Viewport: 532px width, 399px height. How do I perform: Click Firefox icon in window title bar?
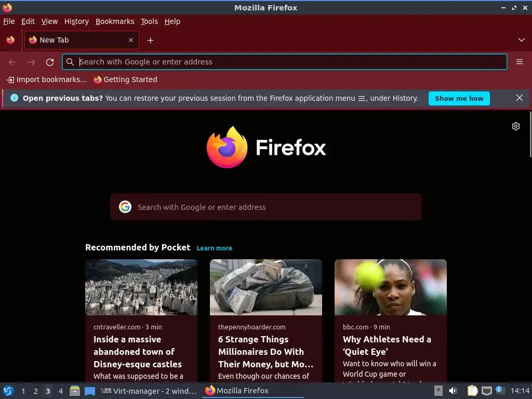click(x=7, y=7)
